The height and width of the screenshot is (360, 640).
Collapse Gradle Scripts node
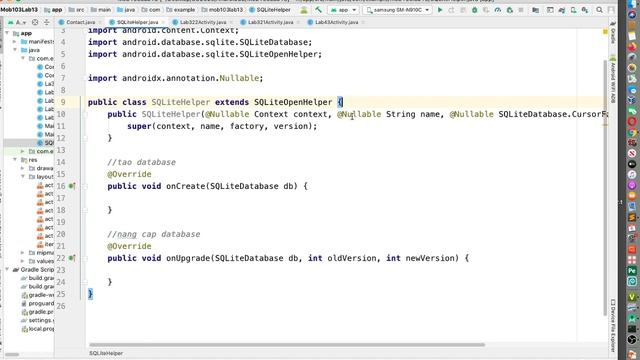pos(7,269)
